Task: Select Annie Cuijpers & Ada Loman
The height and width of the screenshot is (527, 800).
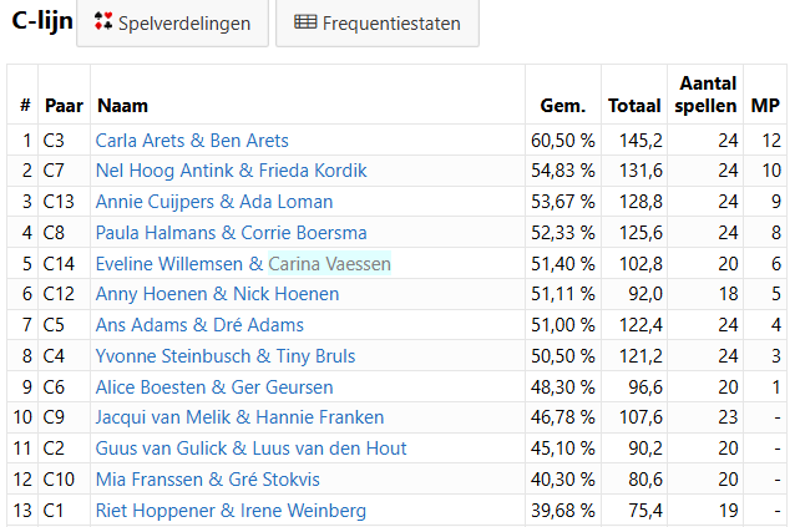Action: [x=214, y=202]
